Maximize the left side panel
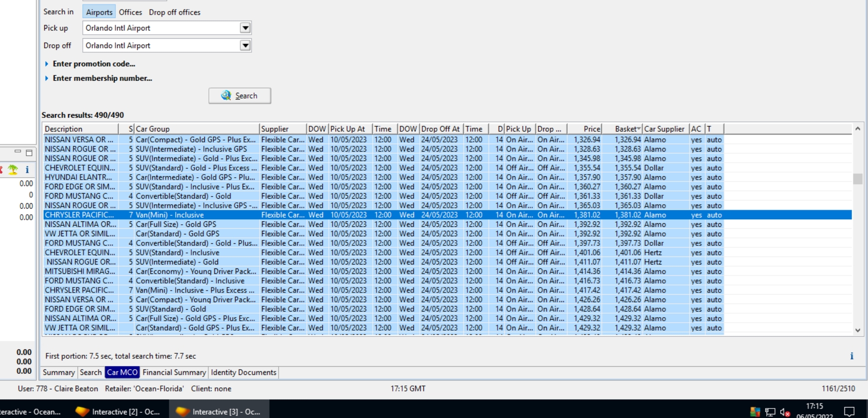Image resolution: width=868 pixels, height=418 pixels. tap(29, 152)
